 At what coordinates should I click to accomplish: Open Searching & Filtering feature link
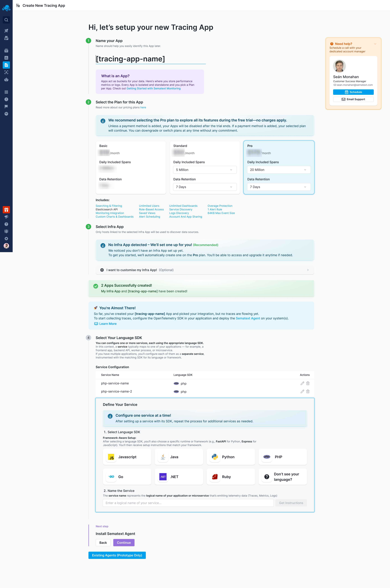pos(109,206)
